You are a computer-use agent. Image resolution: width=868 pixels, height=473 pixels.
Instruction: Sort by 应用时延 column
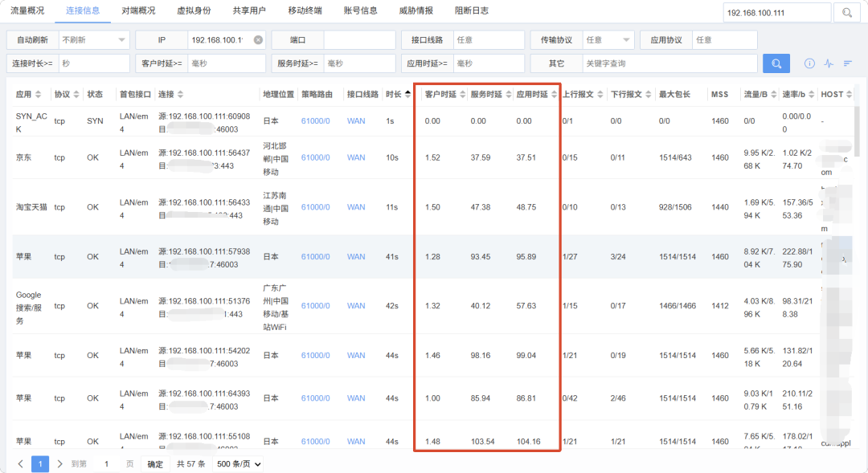[554, 95]
